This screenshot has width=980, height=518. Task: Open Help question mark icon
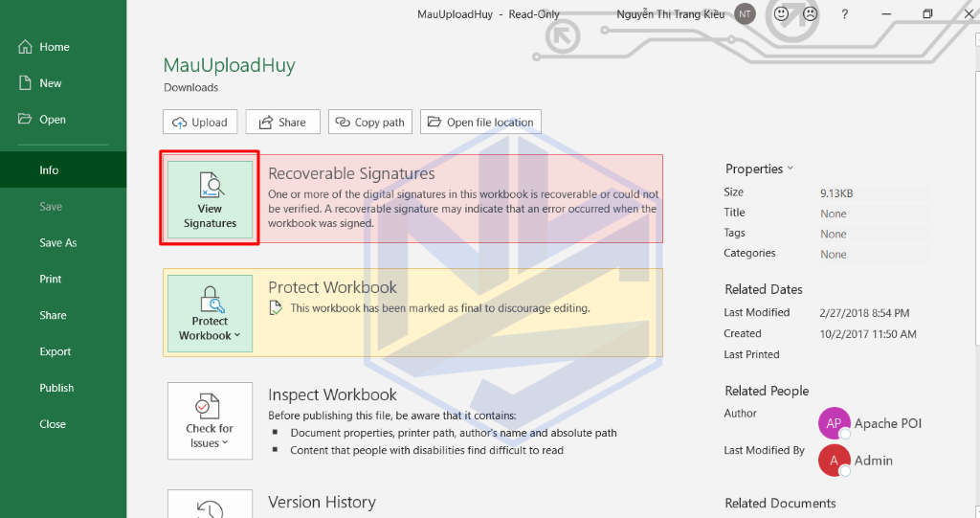coord(844,13)
